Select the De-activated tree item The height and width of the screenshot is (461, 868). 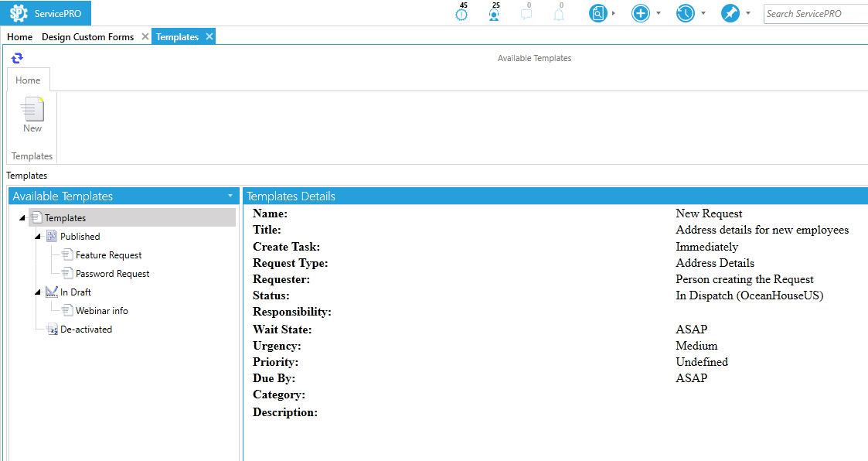(x=86, y=330)
